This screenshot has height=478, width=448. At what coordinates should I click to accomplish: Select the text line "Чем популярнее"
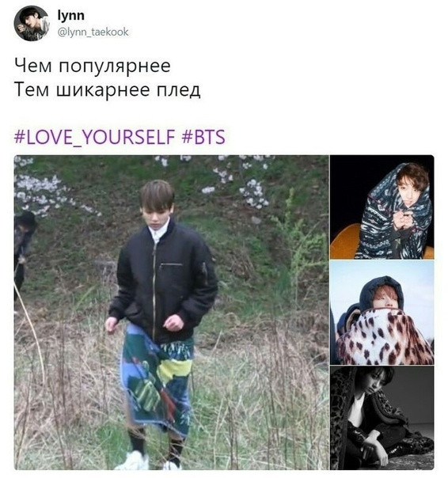point(92,66)
